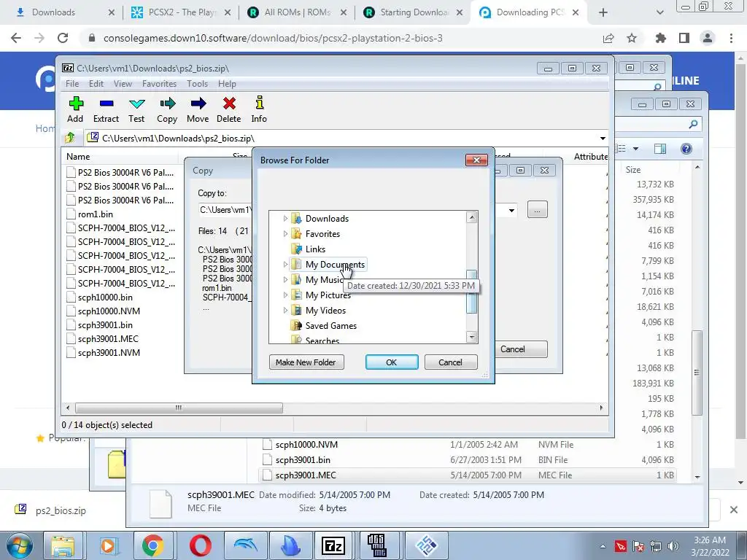Select scph39001.MEC in 7-Zip list
The image size is (747, 560).
point(108,338)
